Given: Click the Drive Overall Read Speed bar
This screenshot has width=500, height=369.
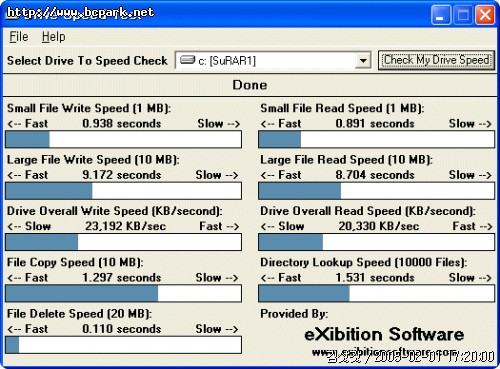Looking at the screenshot, I should (376, 242).
